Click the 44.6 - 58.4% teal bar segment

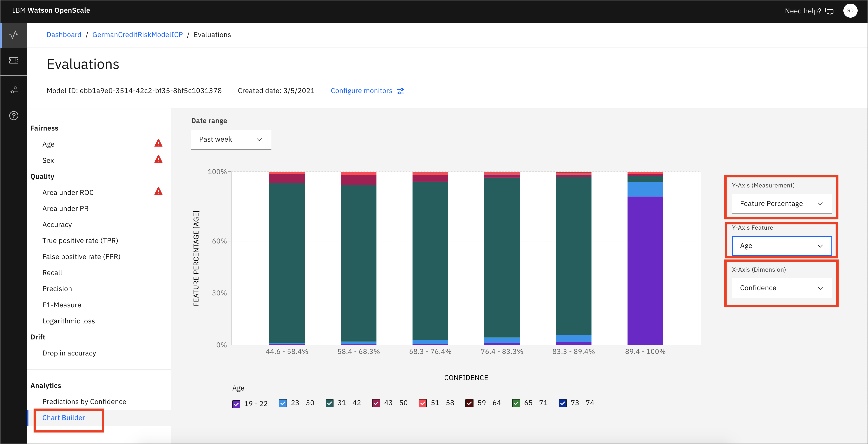[287, 263]
